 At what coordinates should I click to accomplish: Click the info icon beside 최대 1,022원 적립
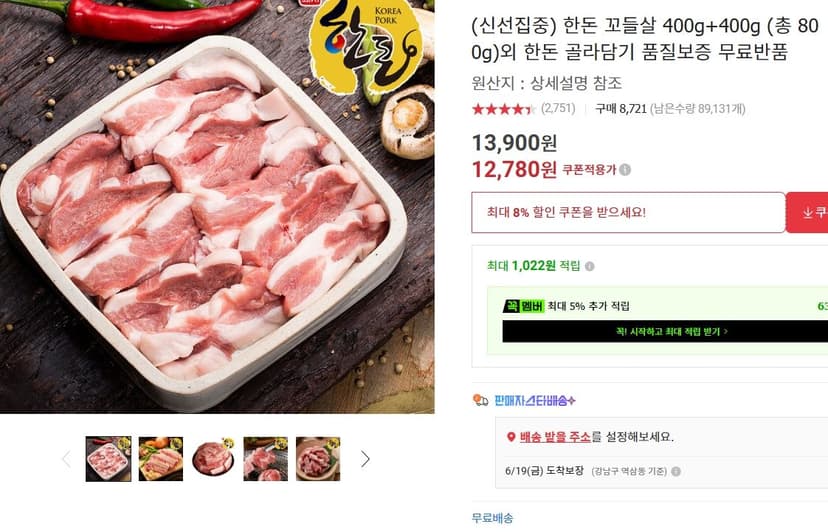pyautogui.click(x=590, y=266)
